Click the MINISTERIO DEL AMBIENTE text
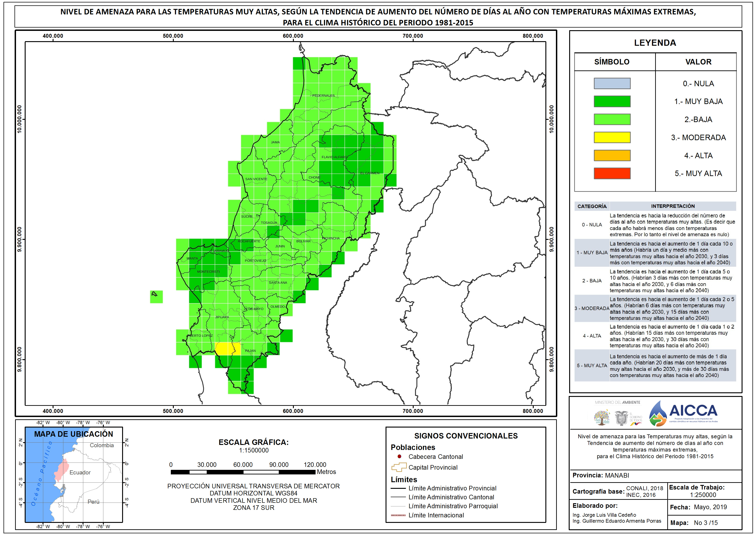The width and height of the screenshot is (756, 535). [x=617, y=402]
